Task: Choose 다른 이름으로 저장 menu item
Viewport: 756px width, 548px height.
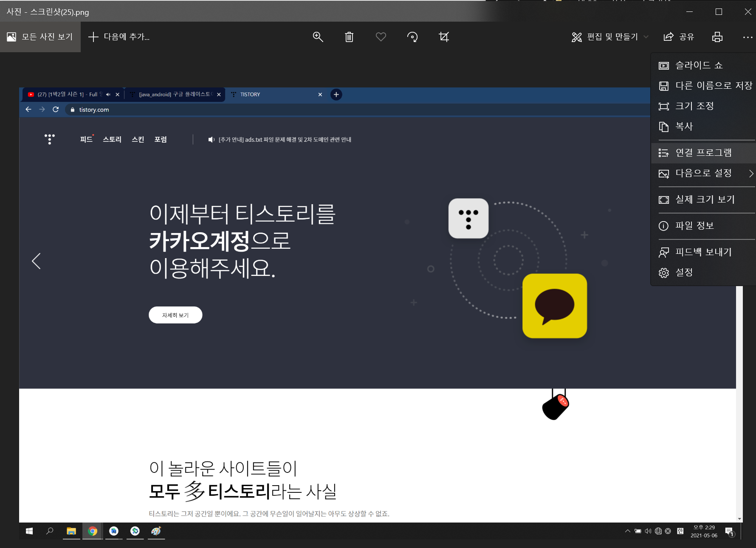Action: [703, 86]
